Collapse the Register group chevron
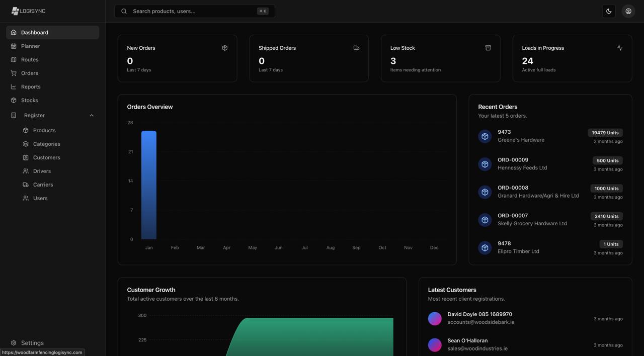The image size is (644, 356). coord(92,115)
